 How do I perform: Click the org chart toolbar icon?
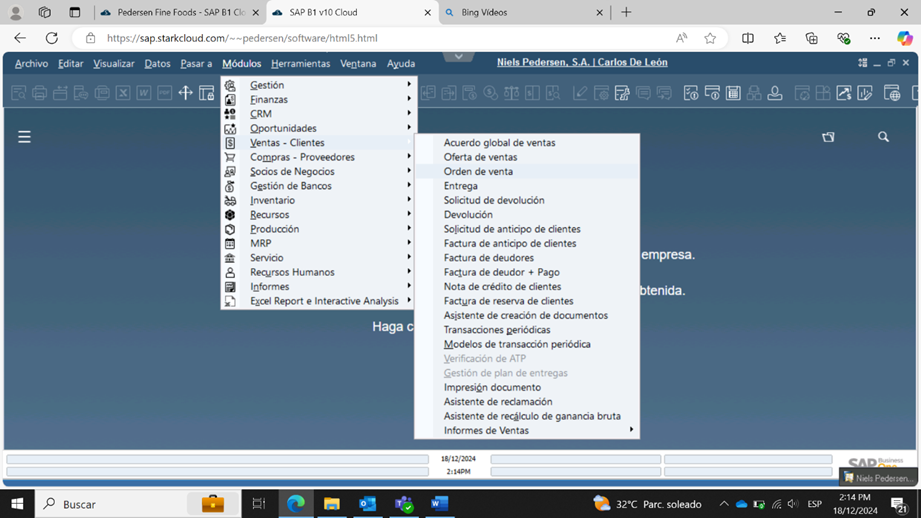pyautogui.click(x=754, y=93)
